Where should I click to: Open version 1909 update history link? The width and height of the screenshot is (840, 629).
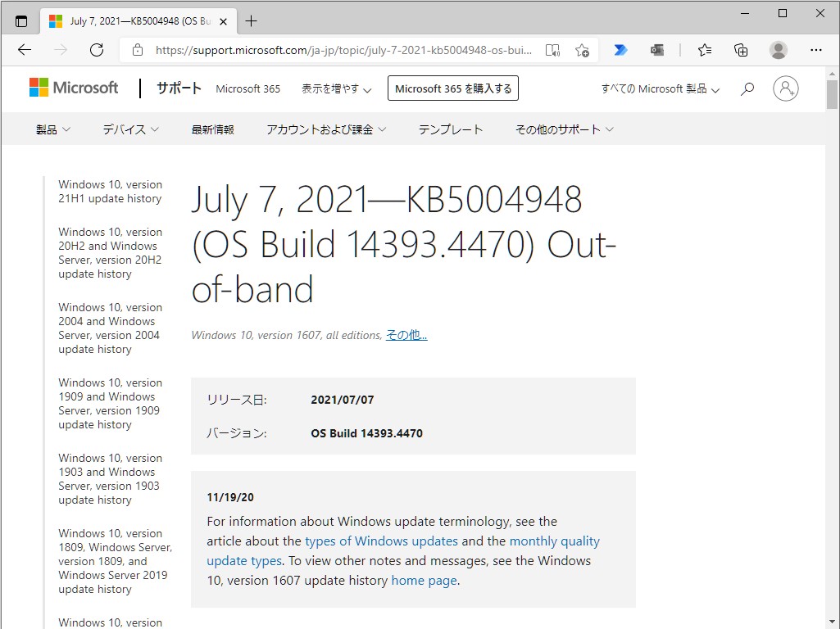[x=110, y=404]
